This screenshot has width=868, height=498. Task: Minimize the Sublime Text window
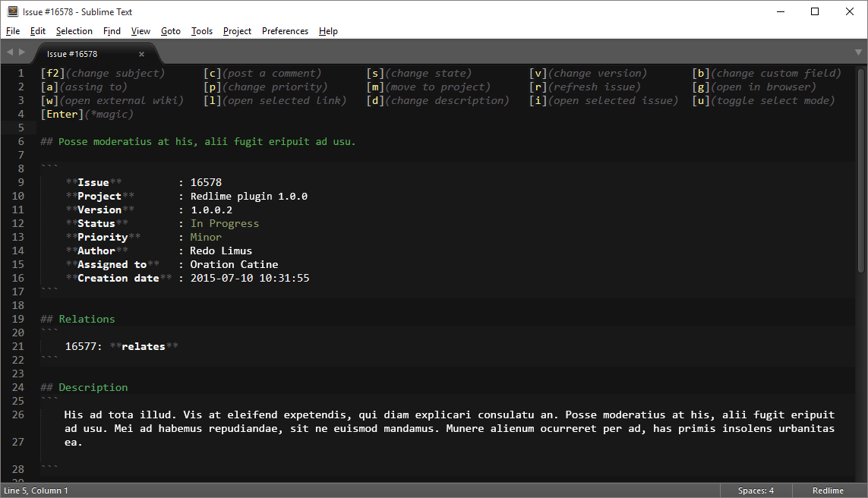(781, 11)
